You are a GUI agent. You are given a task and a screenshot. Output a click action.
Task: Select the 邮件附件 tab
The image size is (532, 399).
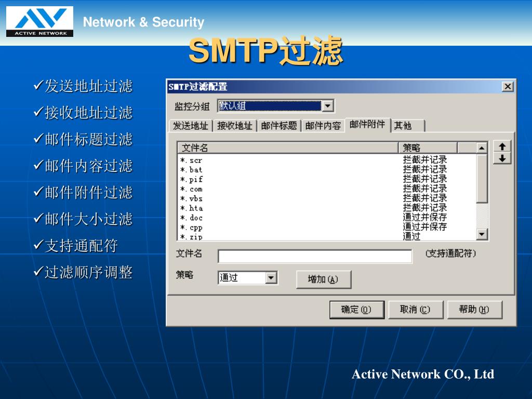coord(367,125)
